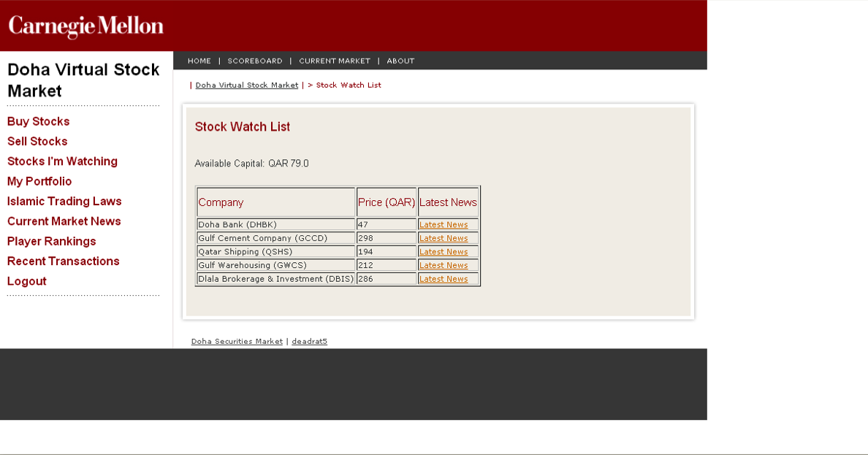Image resolution: width=868 pixels, height=455 pixels.
Task: Open Latest News for Gulf Warehousing
Action: (443, 265)
